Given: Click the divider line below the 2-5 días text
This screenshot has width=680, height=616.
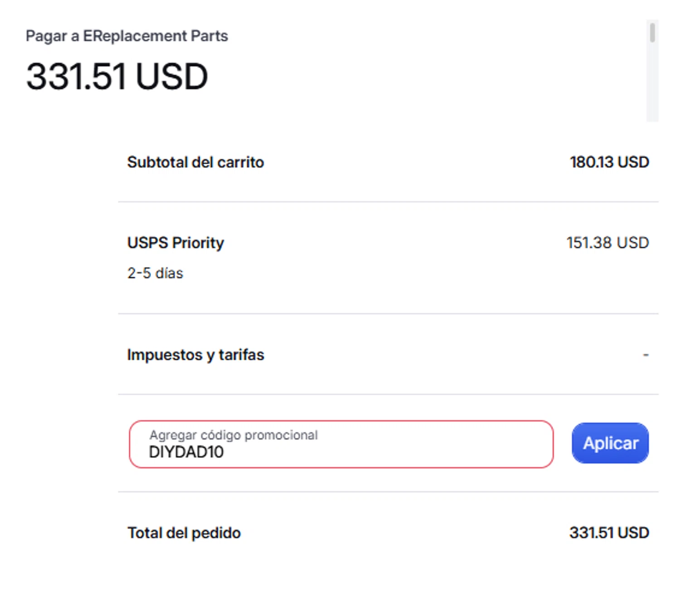Looking at the screenshot, I should pyautogui.click(x=388, y=314).
